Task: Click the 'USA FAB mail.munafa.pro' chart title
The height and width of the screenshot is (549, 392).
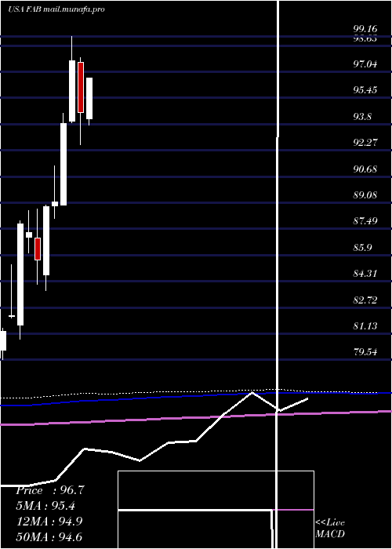Action: click(56, 9)
